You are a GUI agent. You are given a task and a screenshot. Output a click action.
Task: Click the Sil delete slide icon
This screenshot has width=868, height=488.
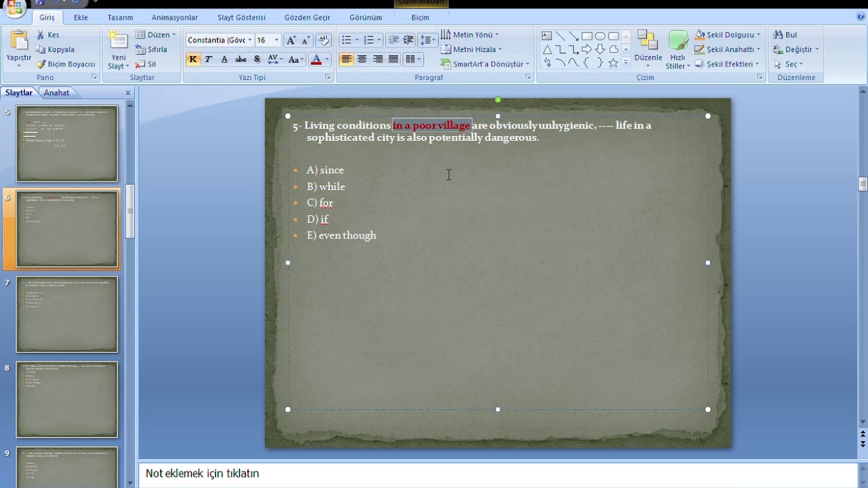140,64
